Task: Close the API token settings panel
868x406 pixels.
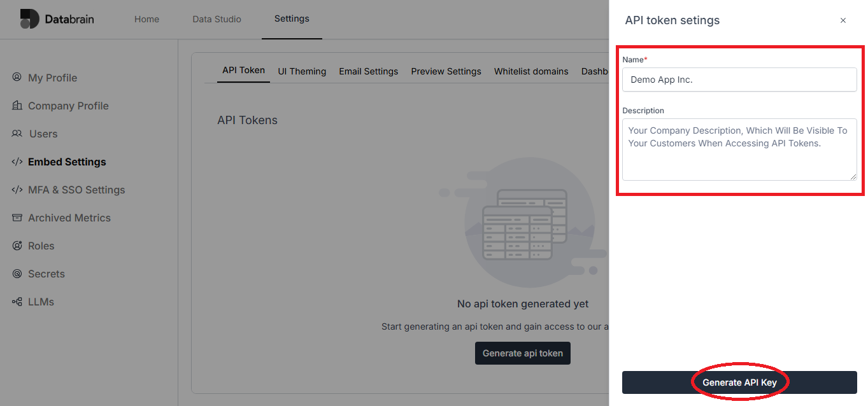Action: [x=843, y=20]
